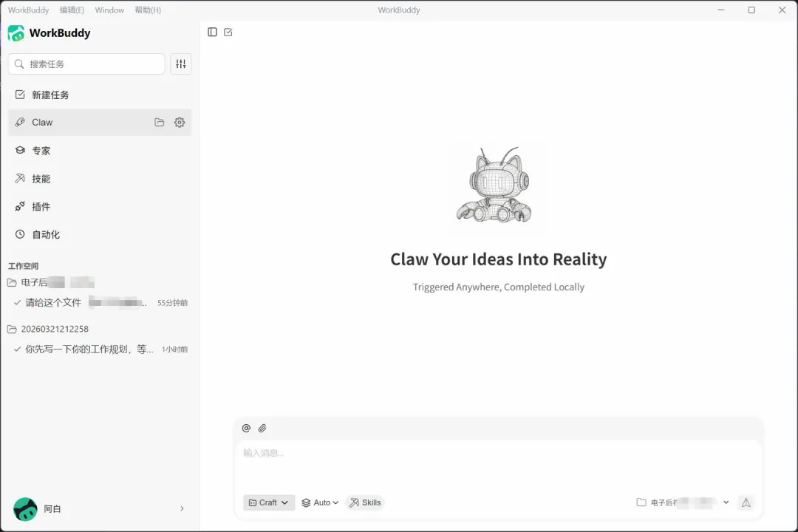Image resolution: width=798 pixels, height=532 pixels.
Task: Click the robot cat mascot image
Action: pyautogui.click(x=494, y=185)
